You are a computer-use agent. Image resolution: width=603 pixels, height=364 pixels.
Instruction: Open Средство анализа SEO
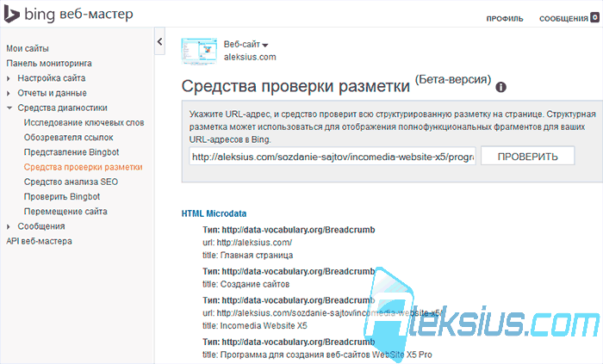pyautogui.click(x=71, y=182)
